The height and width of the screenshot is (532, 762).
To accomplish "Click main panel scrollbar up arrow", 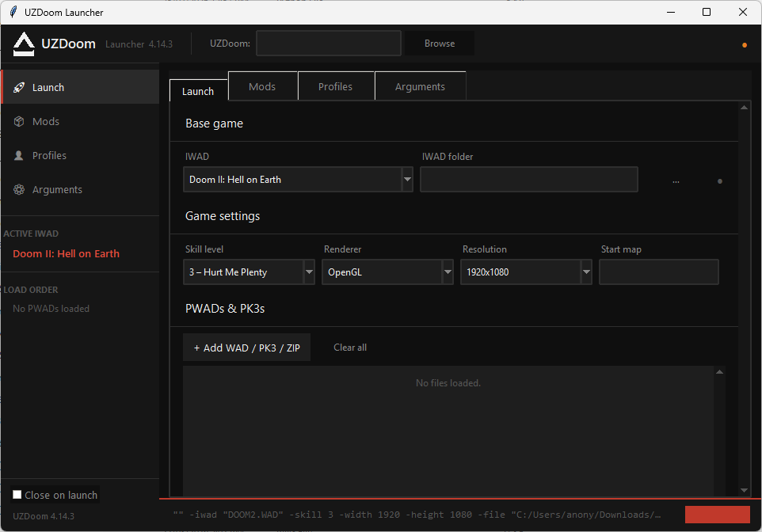I will pyautogui.click(x=744, y=108).
